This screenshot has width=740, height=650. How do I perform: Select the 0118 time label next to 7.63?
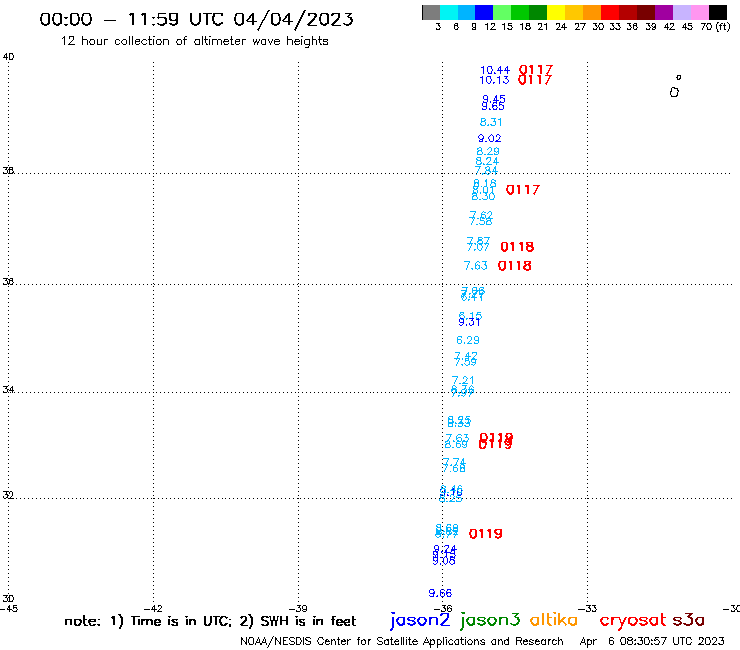pos(514,266)
